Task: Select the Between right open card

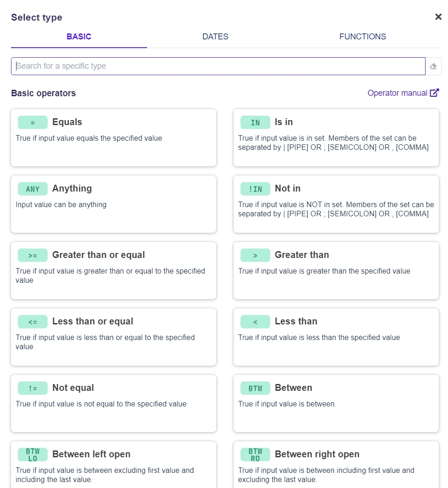Action: tap(336, 465)
